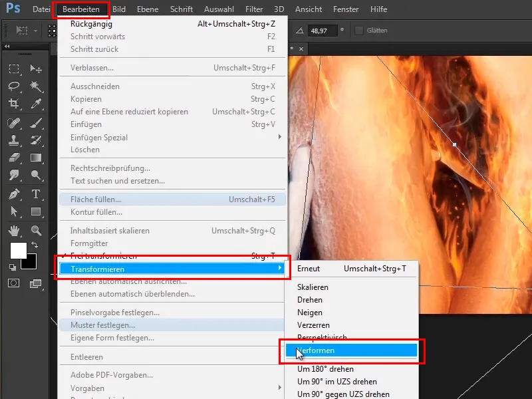Open the Bild menu
The image size is (532, 399).
pos(119,9)
